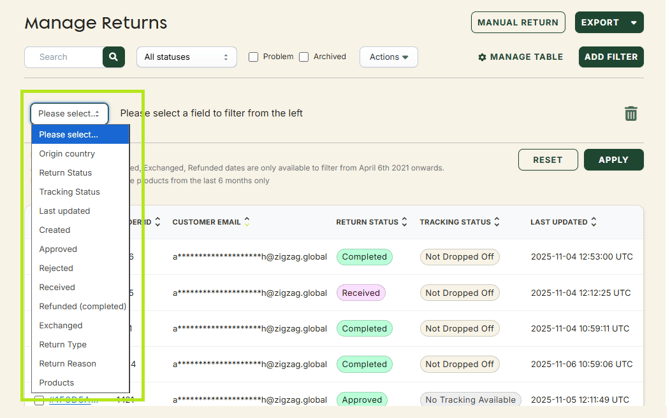Screen dimensions: 670x418
Task: Open the All statuses dropdown
Action: pos(186,57)
